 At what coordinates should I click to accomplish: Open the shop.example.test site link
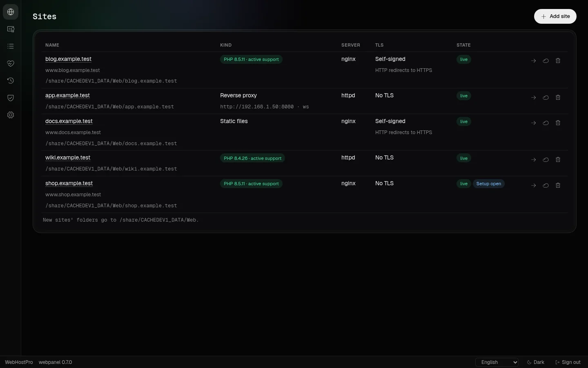pos(69,183)
